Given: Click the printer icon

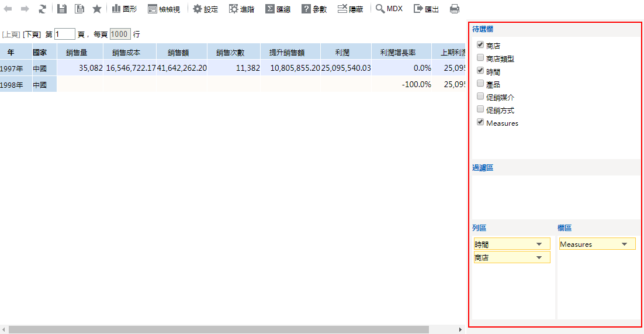Looking at the screenshot, I should pyautogui.click(x=454, y=9).
